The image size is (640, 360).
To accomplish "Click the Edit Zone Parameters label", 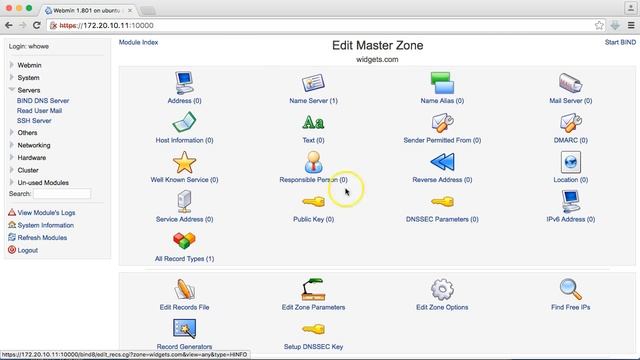I will point(313,307).
